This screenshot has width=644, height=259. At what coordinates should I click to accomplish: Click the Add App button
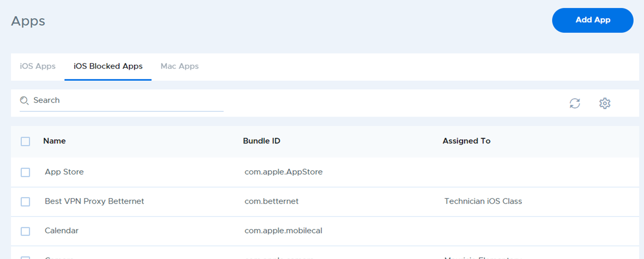593,20
